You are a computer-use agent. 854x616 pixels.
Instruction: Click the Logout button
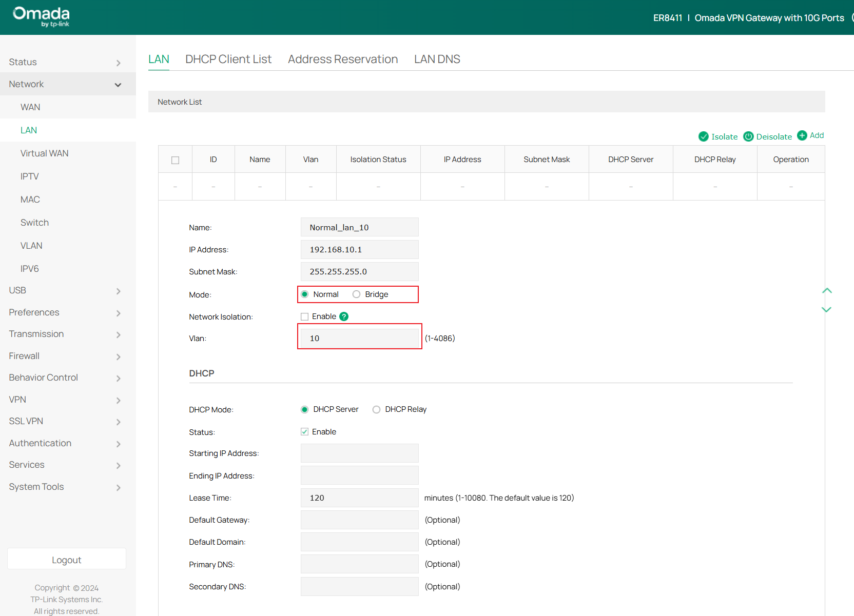coord(66,559)
